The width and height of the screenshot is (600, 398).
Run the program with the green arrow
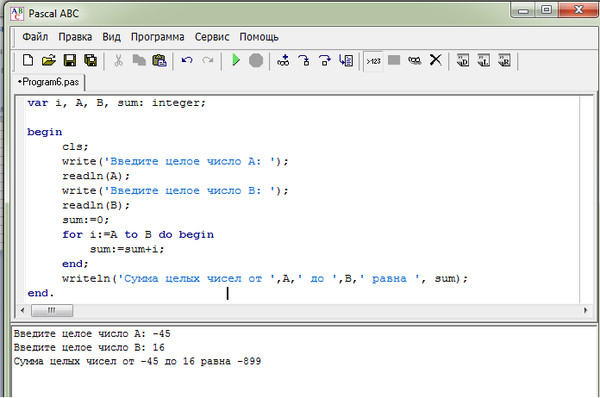(236, 60)
